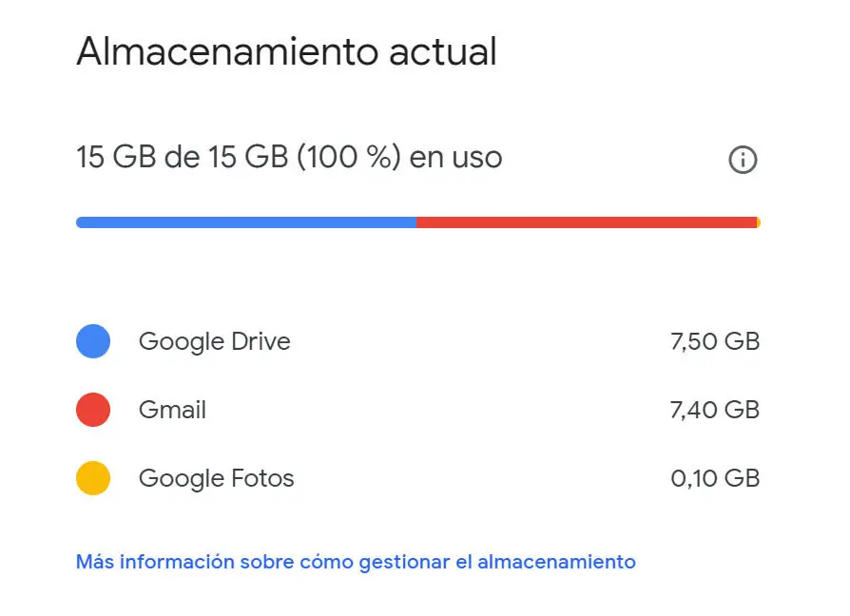Viewport: 850px width, 616px height.
Task: Click the blue segment of the storage bar
Action: pos(245,222)
